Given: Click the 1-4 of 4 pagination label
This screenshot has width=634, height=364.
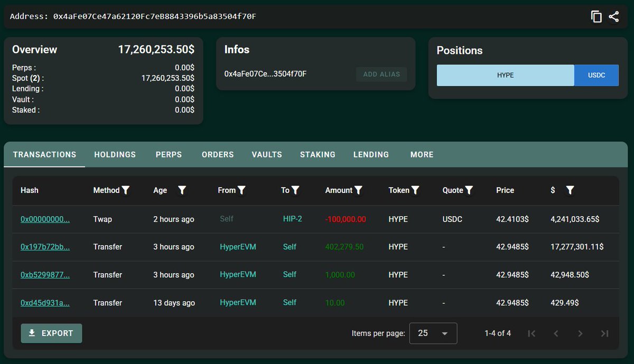Looking at the screenshot, I should coord(498,333).
